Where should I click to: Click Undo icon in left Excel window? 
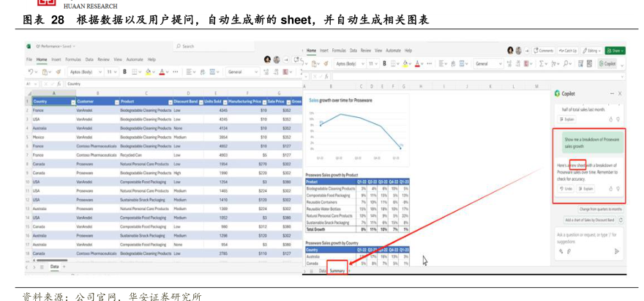[31, 72]
